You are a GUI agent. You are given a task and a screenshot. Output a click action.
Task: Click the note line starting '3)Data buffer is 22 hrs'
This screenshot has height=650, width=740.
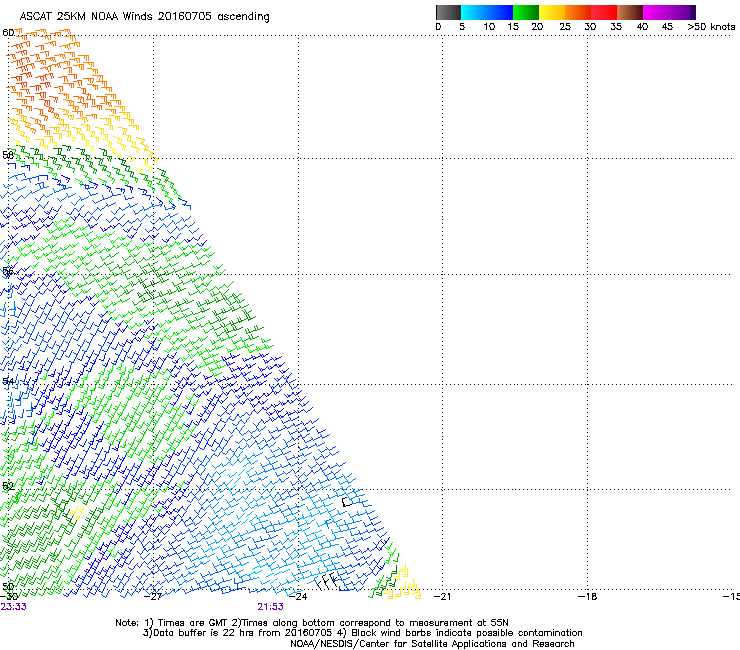pos(362,633)
